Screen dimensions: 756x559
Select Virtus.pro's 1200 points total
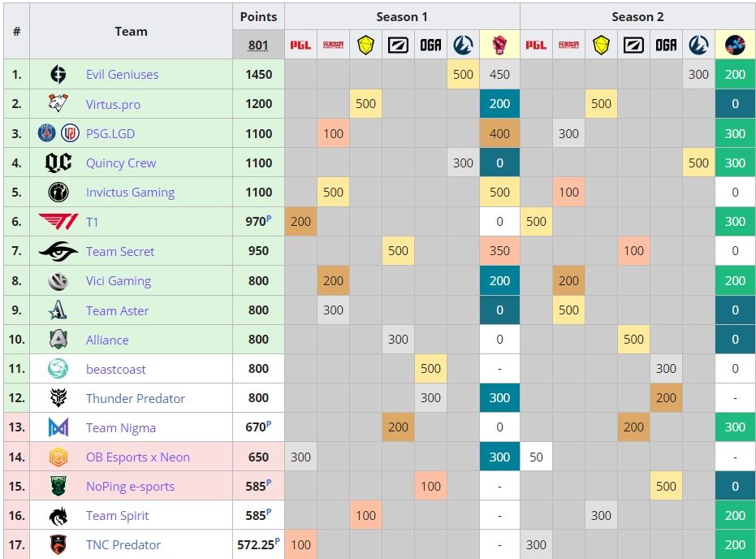(x=258, y=104)
